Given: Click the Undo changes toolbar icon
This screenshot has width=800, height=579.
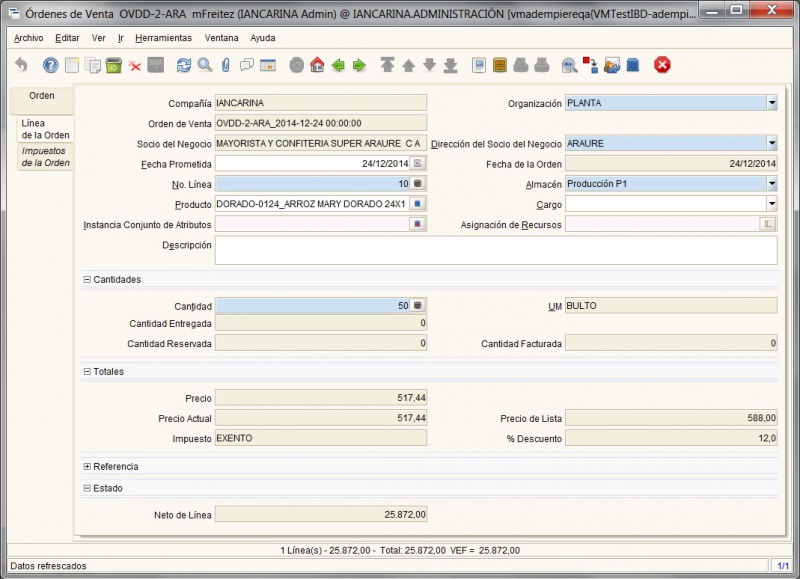Looking at the screenshot, I should point(21,65).
